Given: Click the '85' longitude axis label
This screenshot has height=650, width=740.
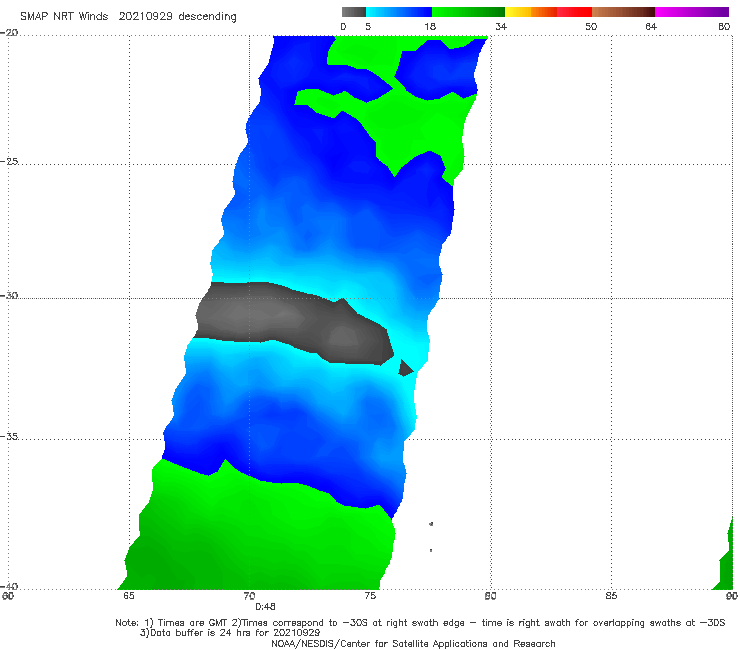Looking at the screenshot, I should click(611, 596).
